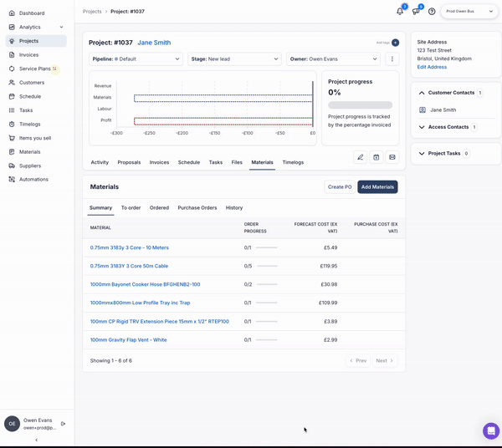The width and height of the screenshot is (502, 448).
Task: Click the envelope email icon
Action: point(392,157)
